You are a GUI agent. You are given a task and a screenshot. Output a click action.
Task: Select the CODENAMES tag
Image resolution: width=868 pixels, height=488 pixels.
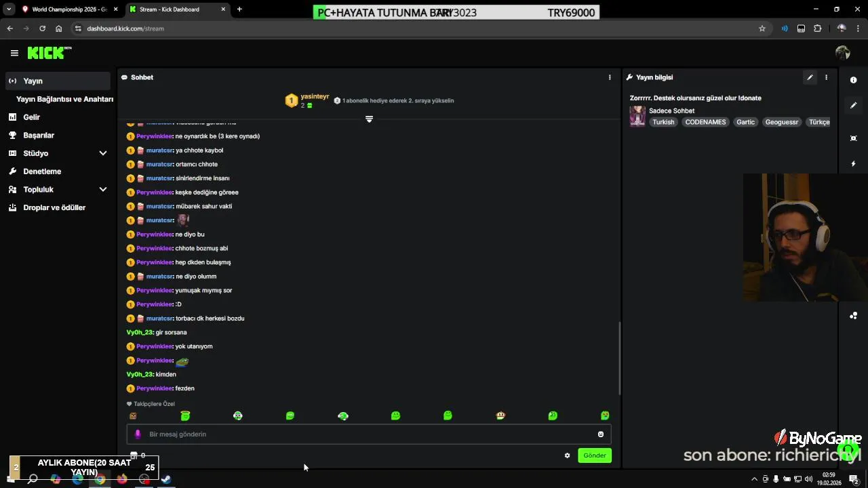[705, 122]
